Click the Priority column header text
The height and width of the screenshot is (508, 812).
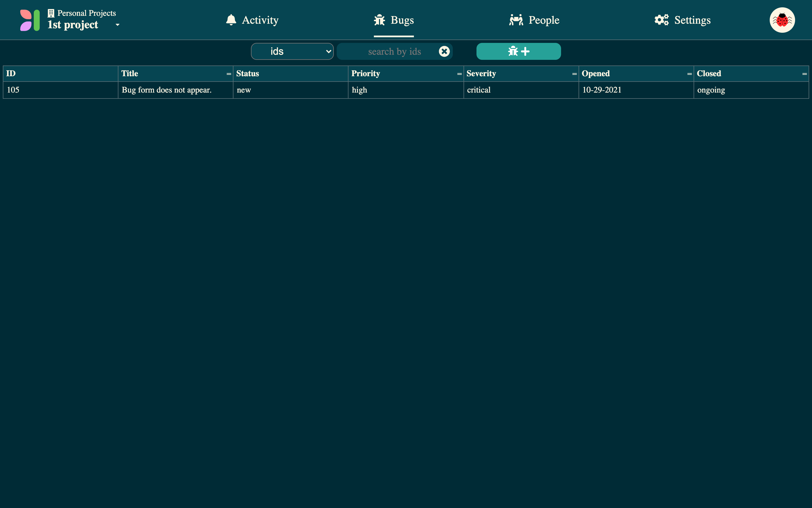tap(365, 74)
